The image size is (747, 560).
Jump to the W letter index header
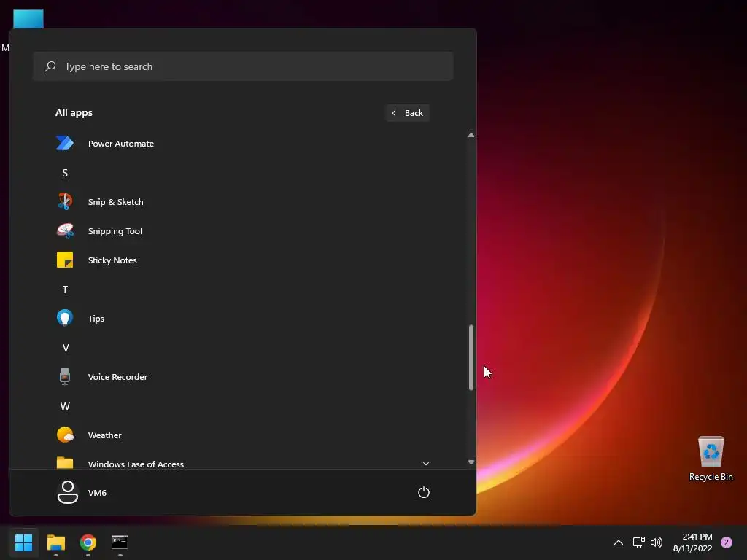(65, 406)
